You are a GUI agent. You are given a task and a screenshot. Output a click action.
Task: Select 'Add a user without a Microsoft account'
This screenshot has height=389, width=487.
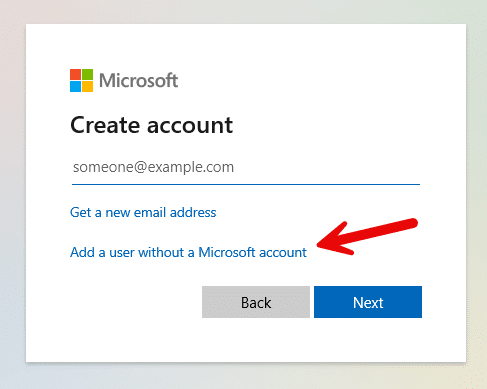point(188,252)
